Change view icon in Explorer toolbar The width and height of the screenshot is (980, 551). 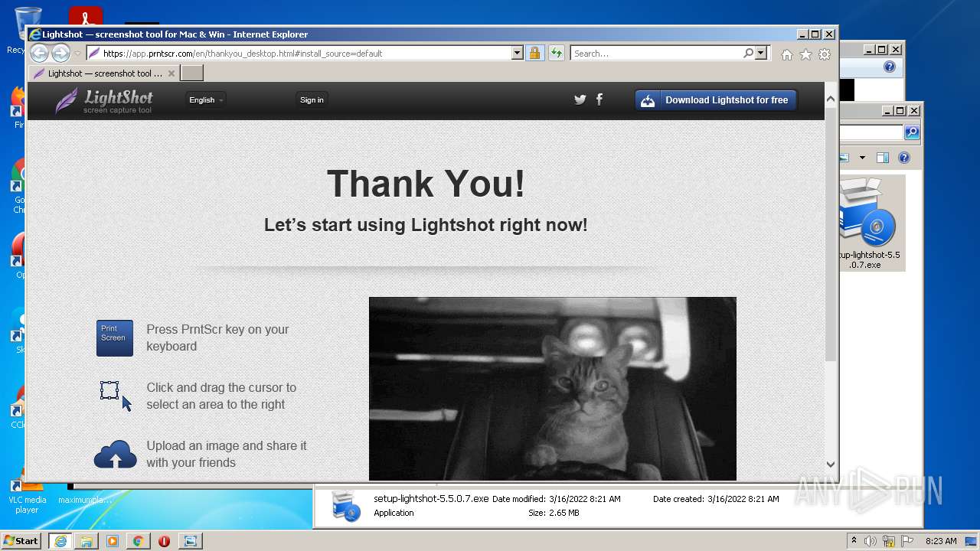click(x=844, y=158)
